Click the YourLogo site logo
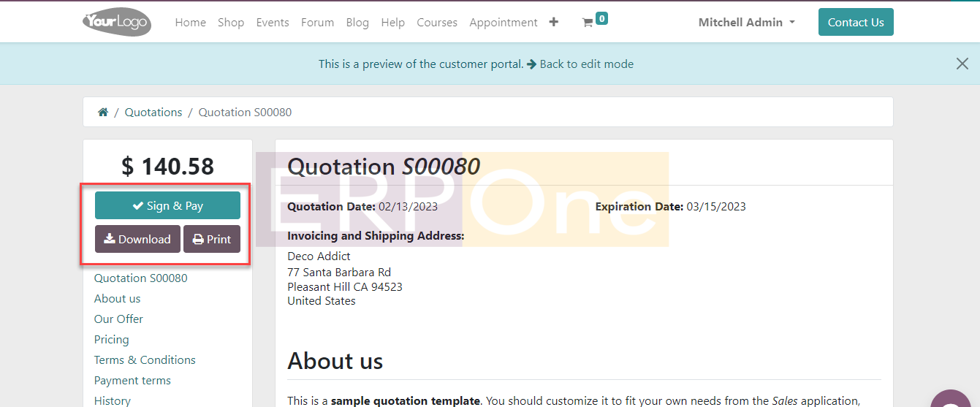This screenshot has height=407, width=980. pyautogui.click(x=117, y=22)
